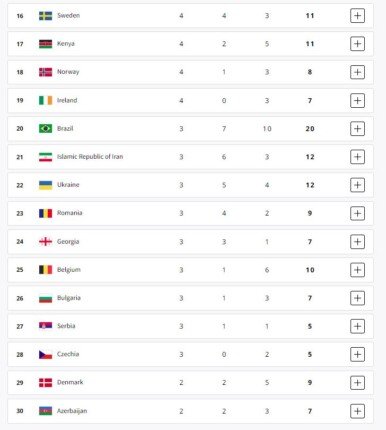Screen dimensions: 386x430
Task: Expand Romania medal details
Action: pyautogui.click(x=357, y=213)
